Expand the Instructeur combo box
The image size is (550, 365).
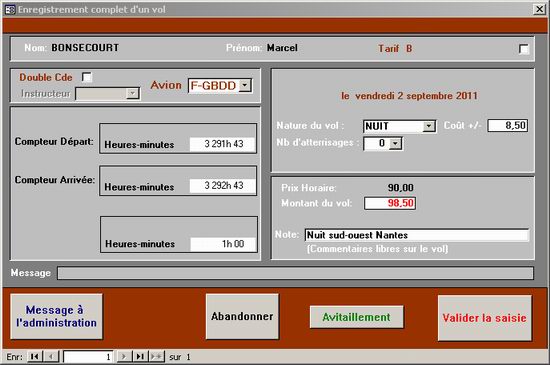tap(132, 93)
